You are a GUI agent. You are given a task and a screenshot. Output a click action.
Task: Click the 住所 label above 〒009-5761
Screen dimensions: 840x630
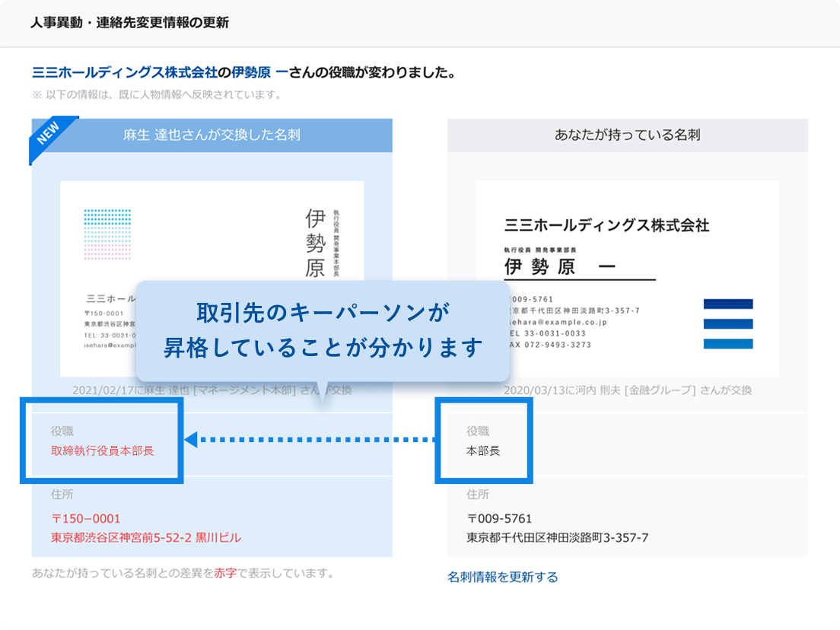point(477,494)
